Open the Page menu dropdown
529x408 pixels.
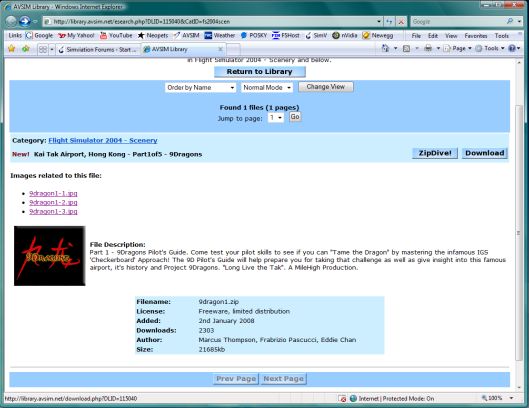click(x=458, y=48)
